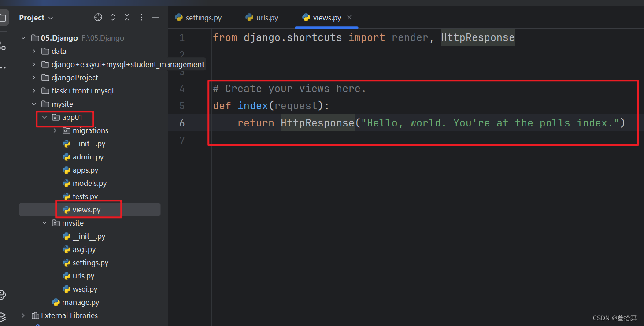Open the Project view dropdown
This screenshot has height=326, width=644.
click(36, 18)
